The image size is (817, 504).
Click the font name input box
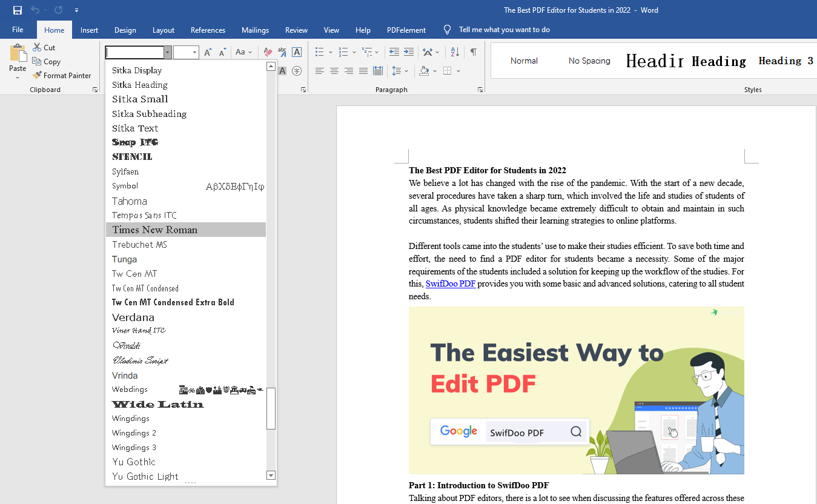pos(134,53)
